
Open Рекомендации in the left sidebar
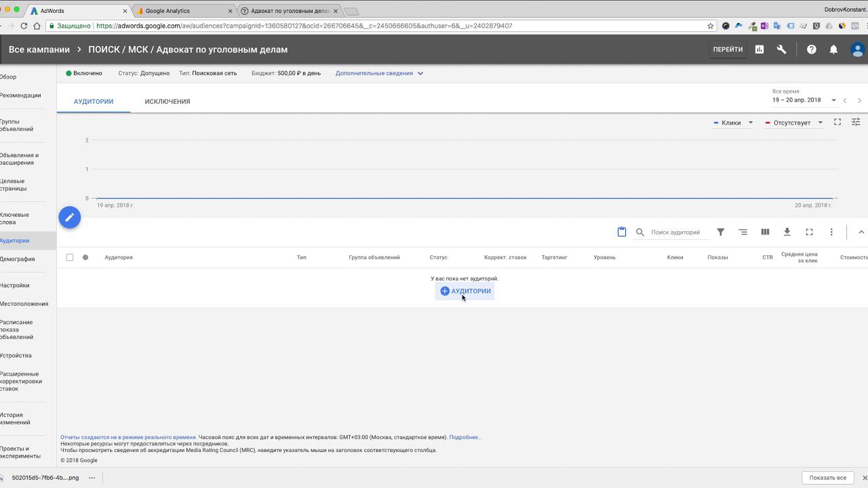pyautogui.click(x=20, y=96)
